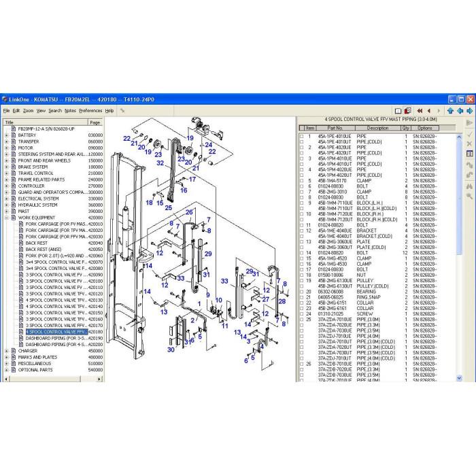Open the Search menu
476x476 pixels.
[x=55, y=111]
